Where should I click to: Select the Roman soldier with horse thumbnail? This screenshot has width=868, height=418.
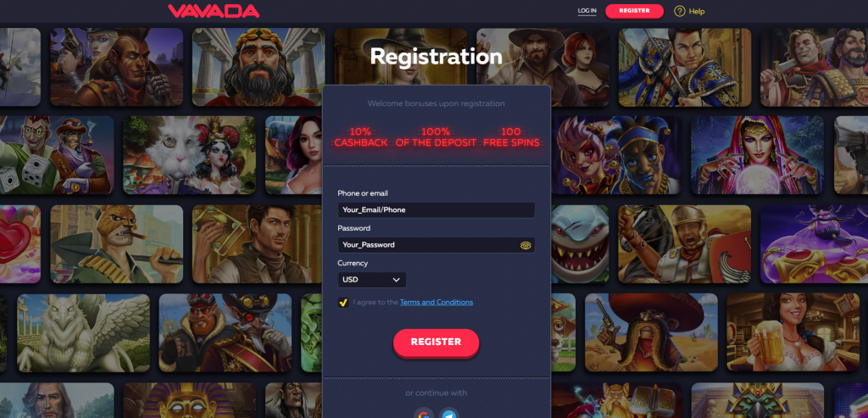click(684, 244)
